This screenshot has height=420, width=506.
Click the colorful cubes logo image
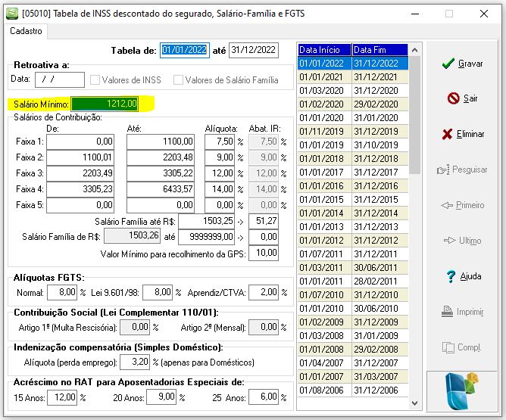click(461, 390)
